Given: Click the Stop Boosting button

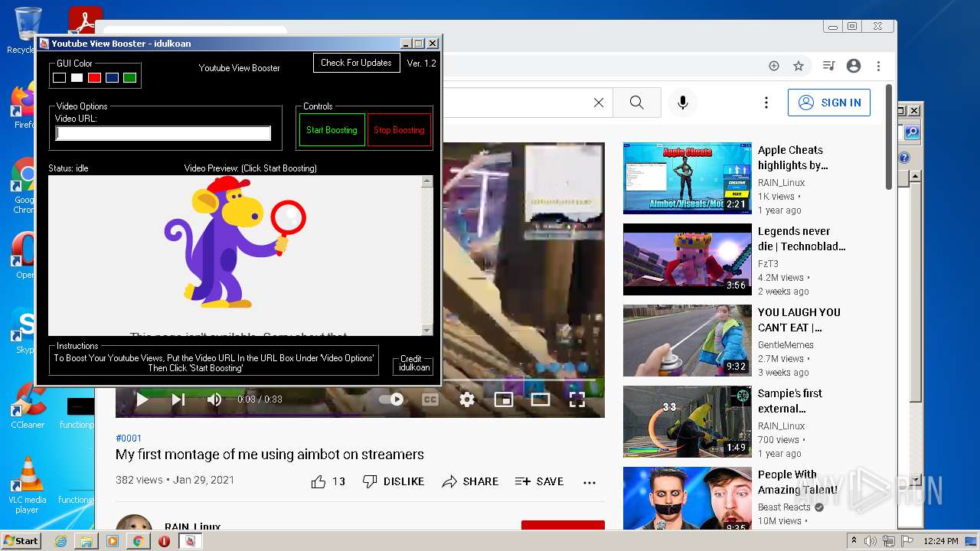Looking at the screenshot, I should tap(399, 130).
